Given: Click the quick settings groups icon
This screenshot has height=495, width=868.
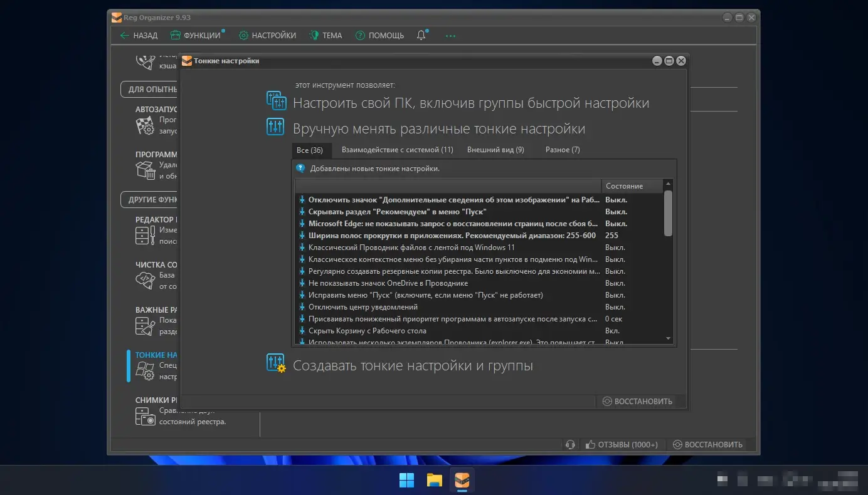Looking at the screenshot, I should coord(276,100).
